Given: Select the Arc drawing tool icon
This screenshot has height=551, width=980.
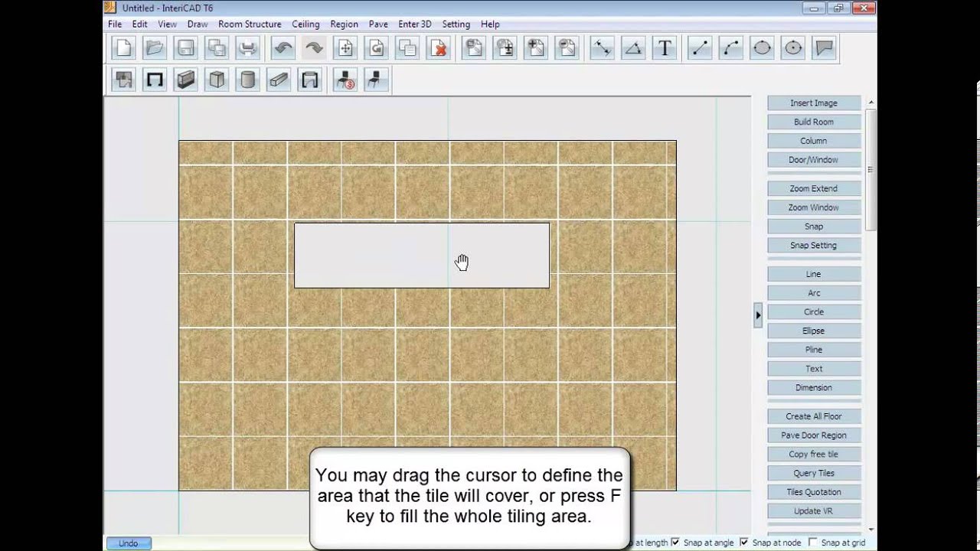Looking at the screenshot, I should coord(731,48).
